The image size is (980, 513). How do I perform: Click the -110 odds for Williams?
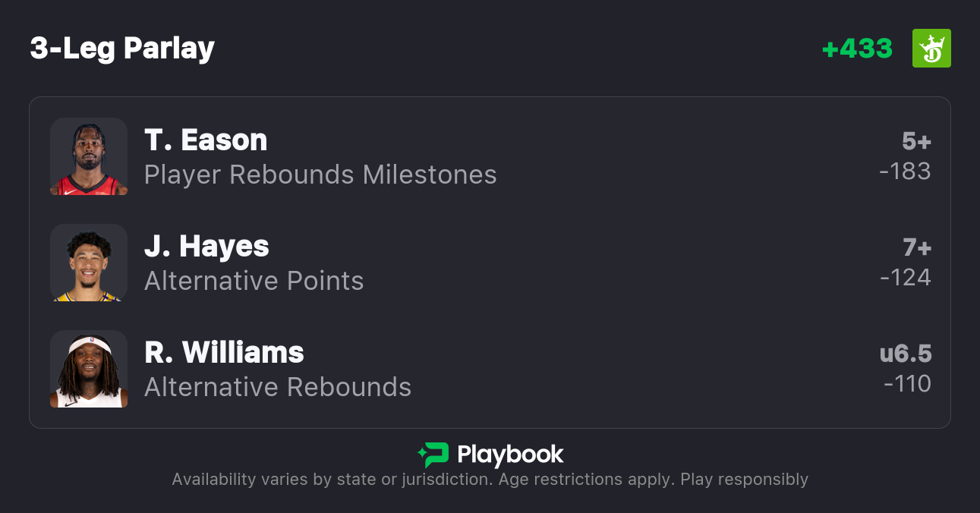point(907,384)
